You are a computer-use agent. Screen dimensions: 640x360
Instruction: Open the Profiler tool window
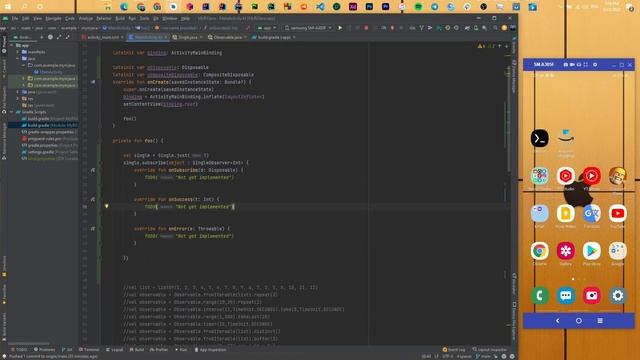point(159,350)
